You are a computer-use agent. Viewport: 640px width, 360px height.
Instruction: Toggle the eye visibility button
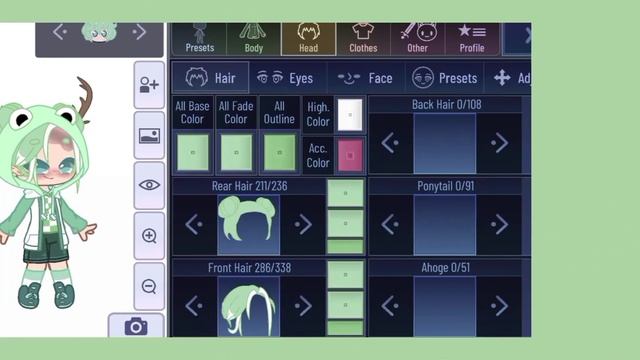coord(149,185)
